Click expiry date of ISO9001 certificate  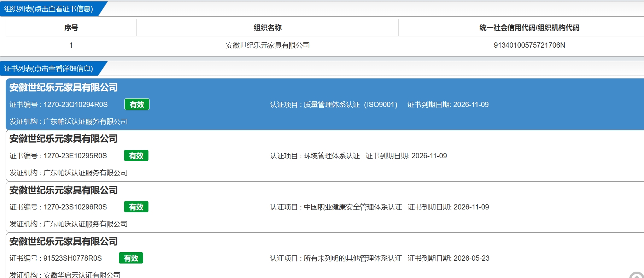pos(471,105)
